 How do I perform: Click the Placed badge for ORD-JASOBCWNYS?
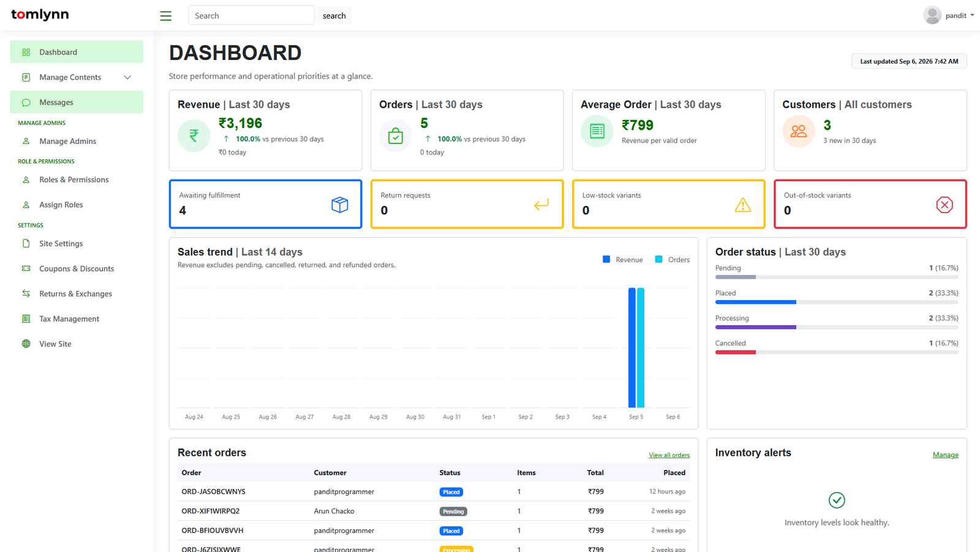coord(451,492)
